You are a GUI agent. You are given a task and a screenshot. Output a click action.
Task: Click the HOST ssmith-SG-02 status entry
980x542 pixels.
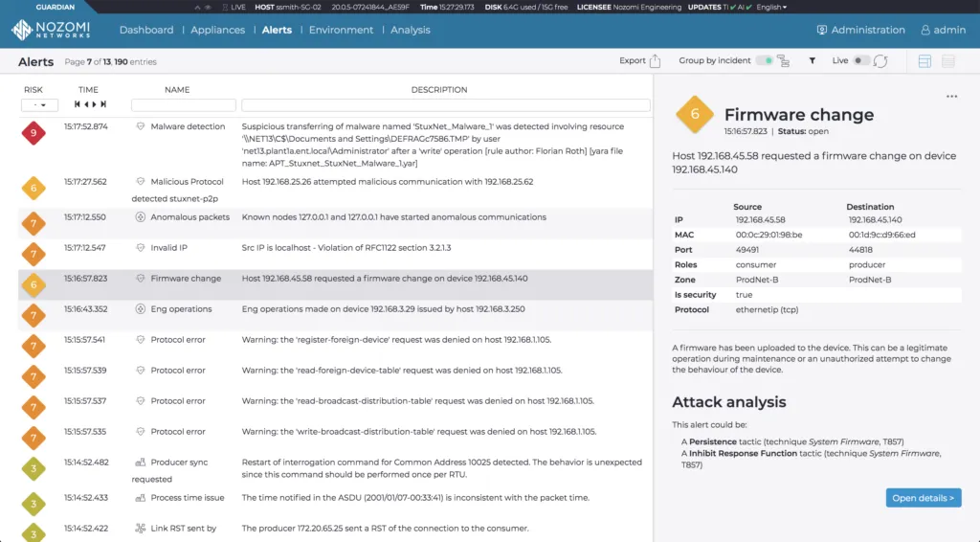click(x=288, y=7)
